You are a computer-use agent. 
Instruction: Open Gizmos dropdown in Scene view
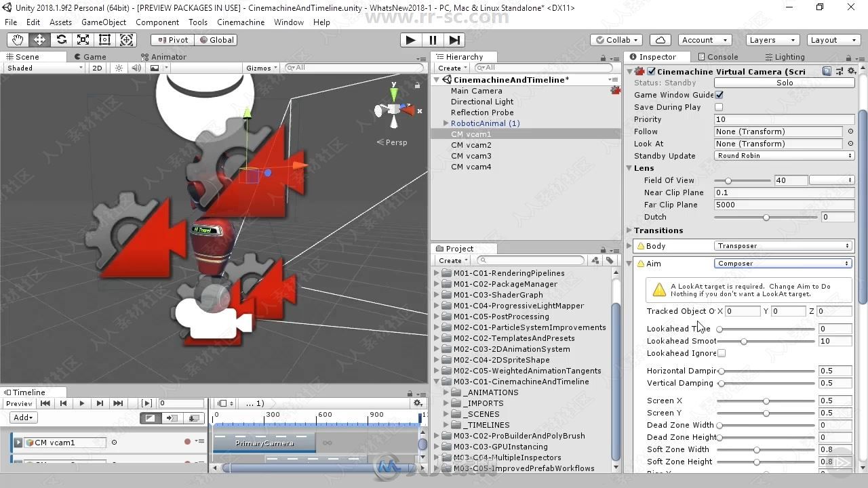click(262, 68)
